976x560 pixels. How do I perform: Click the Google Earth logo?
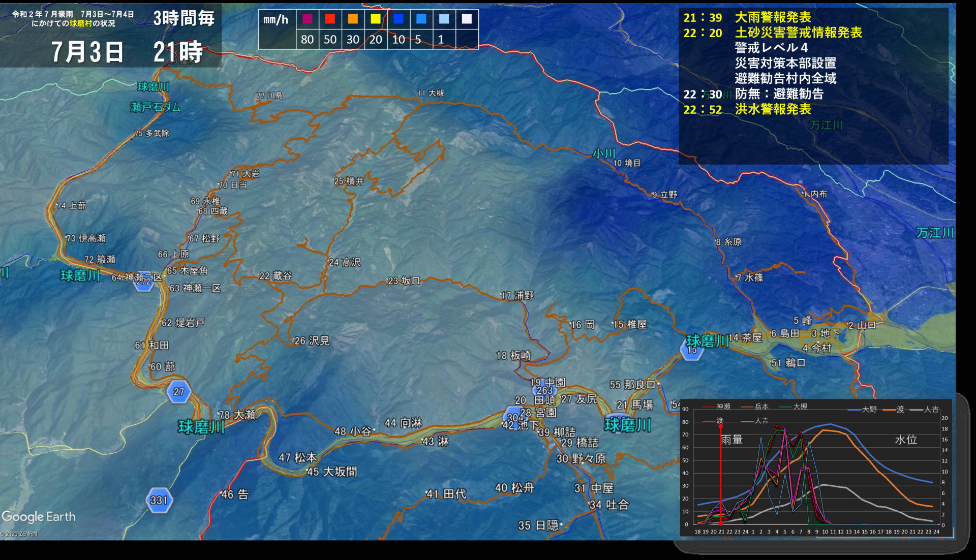pyautogui.click(x=39, y=517)
